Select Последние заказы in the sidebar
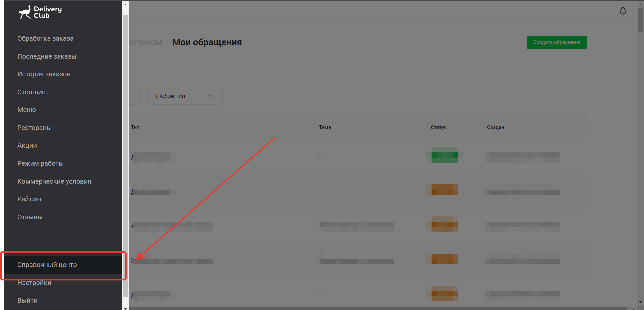 [x=47, y=56]
